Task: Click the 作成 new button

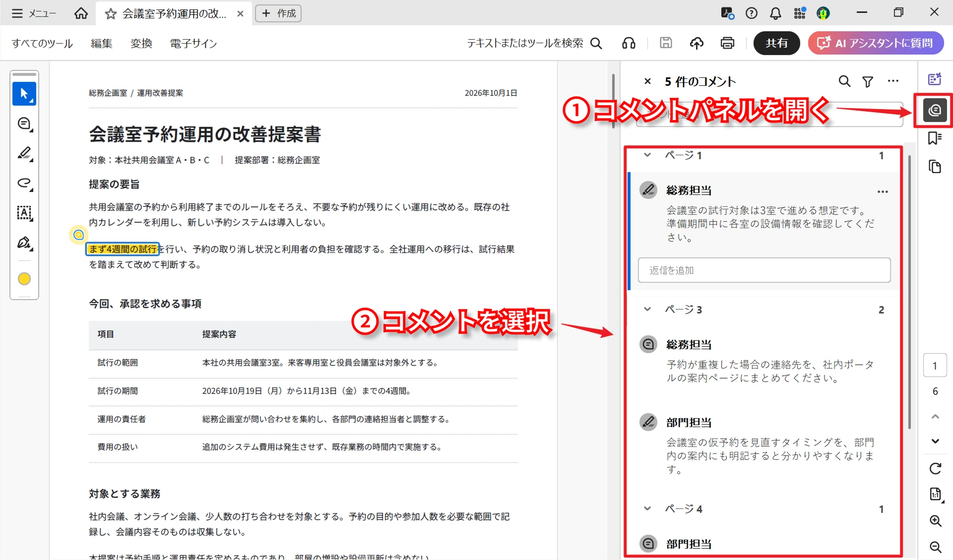Action: [x=278, y=13]
